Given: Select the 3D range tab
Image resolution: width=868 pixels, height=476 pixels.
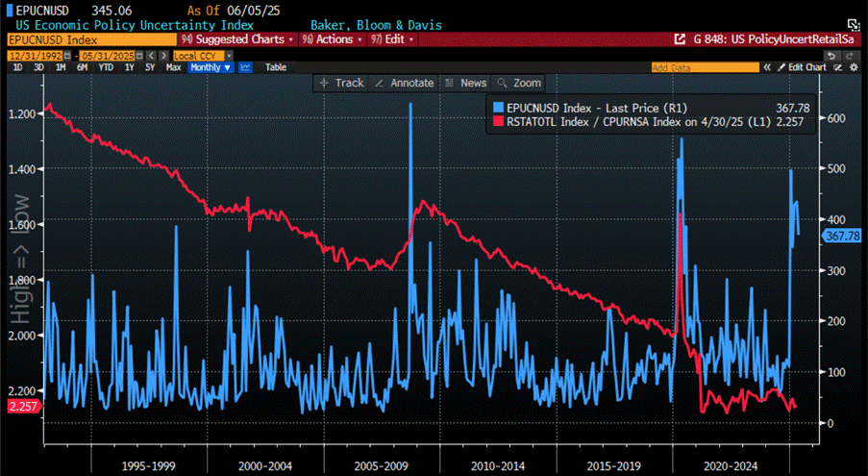Looking at the screenshot, I should coord(38,67).
